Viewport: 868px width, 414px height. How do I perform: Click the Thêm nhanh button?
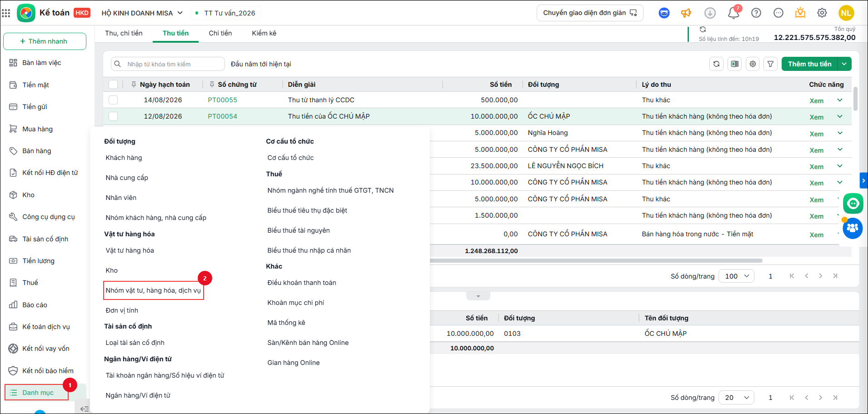pos(45,41)
